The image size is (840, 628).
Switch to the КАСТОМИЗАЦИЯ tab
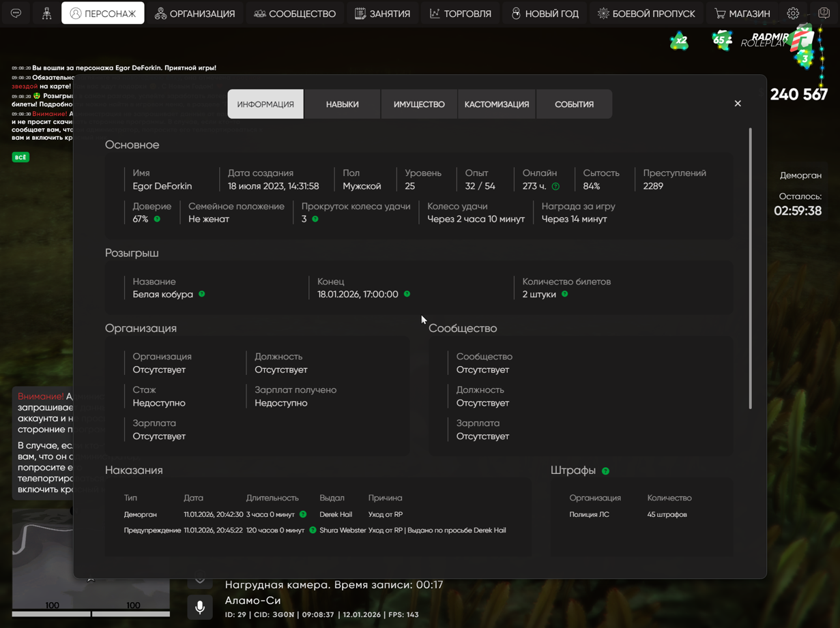tap(497, 104)
